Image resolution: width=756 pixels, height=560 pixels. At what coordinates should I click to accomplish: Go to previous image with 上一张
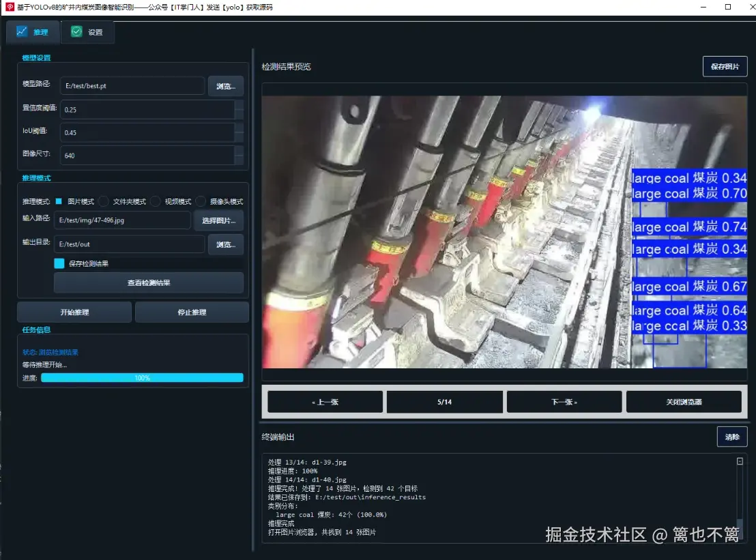click(x=325, y=402)
